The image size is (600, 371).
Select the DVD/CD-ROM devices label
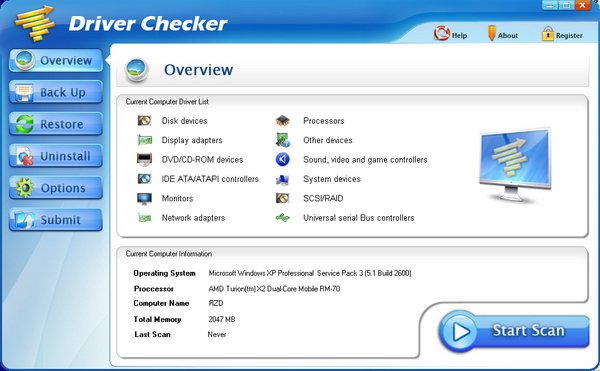coord(202,160)
